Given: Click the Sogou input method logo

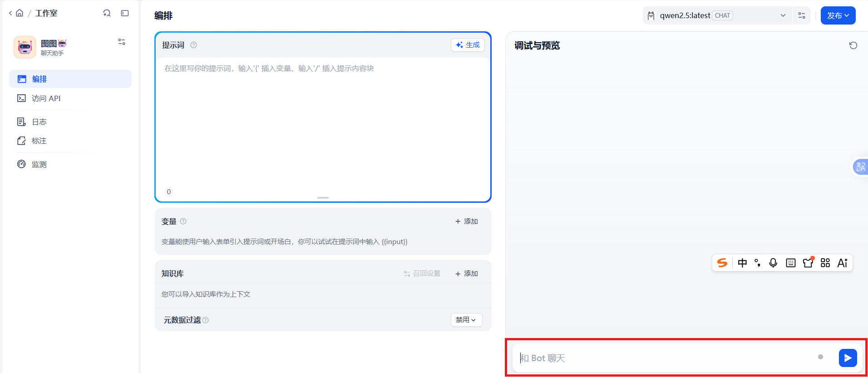Looking at the screenshot, I should pos(722,263).
